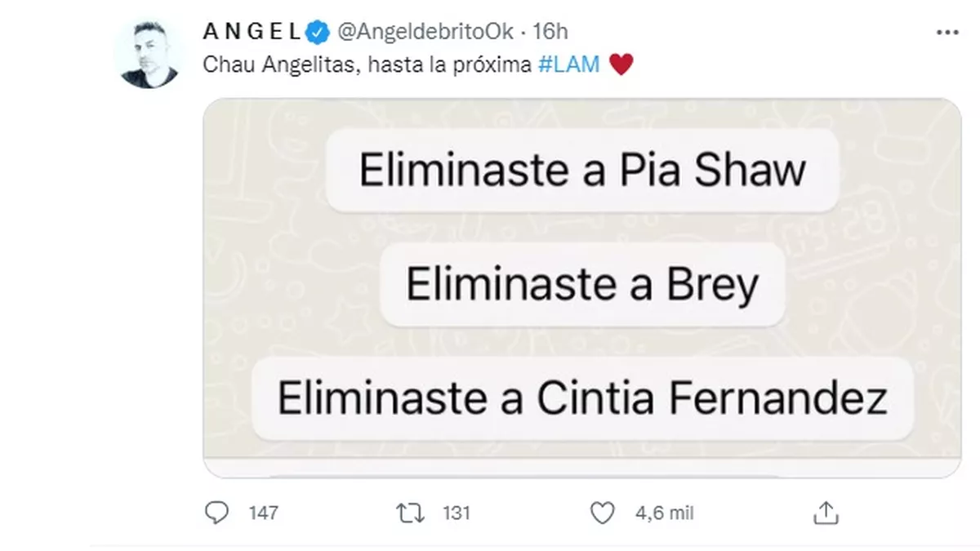Click the blue verified badge
The height and width of the screenshot is (551, 980).
click(316, 32)
